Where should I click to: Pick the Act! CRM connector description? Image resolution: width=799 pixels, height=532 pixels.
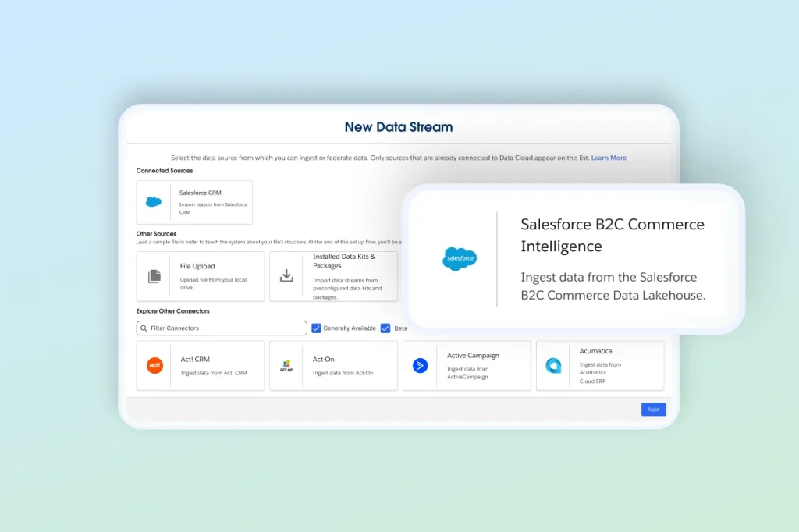coord(214,373)
